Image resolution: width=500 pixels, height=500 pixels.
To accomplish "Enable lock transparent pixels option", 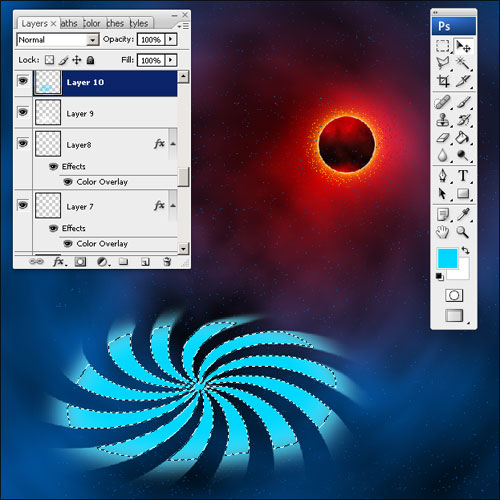I will [x=49, y=60].
